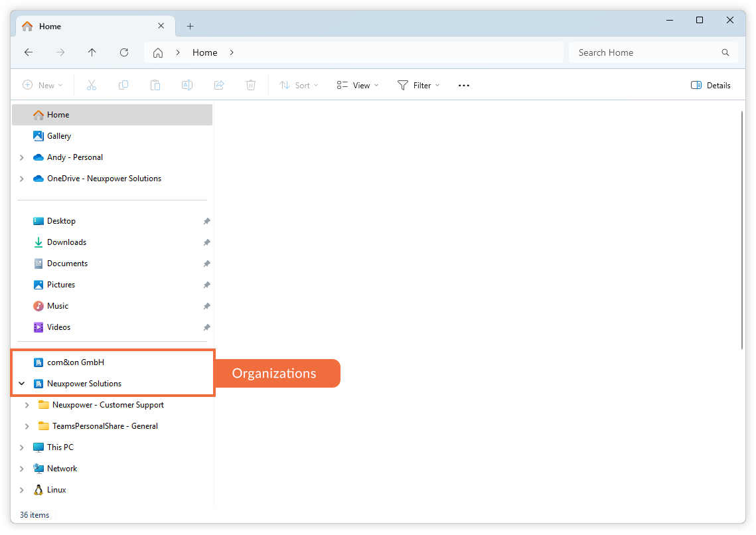Image resolution: width=756 pixels, height=535 pixels.
Task: Select the Rename icon
Action: 187,85
